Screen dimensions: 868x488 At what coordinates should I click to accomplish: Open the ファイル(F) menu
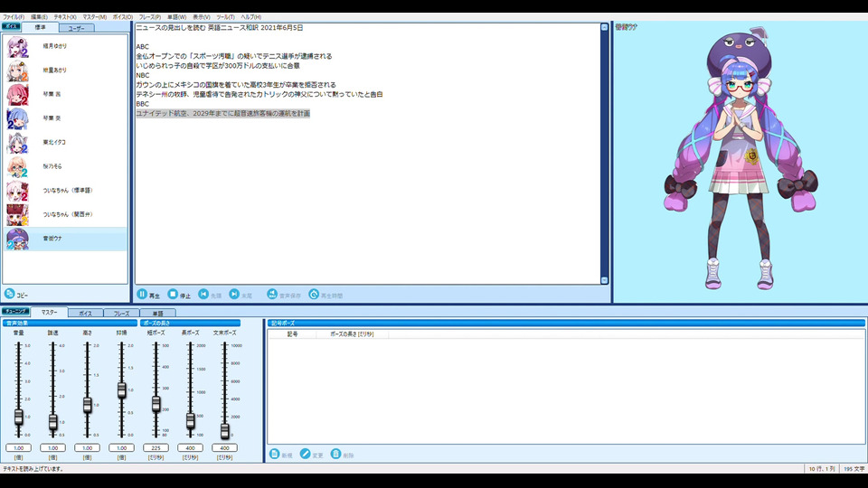(14, 17)
